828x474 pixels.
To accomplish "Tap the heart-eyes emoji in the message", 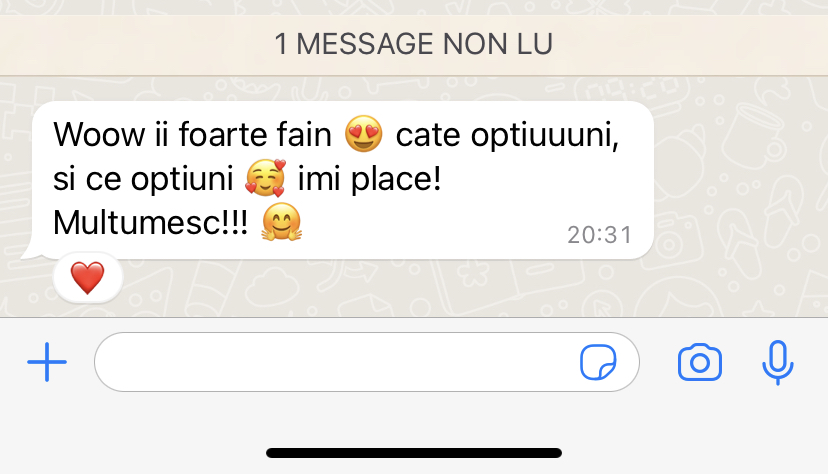I will point(363,134).
